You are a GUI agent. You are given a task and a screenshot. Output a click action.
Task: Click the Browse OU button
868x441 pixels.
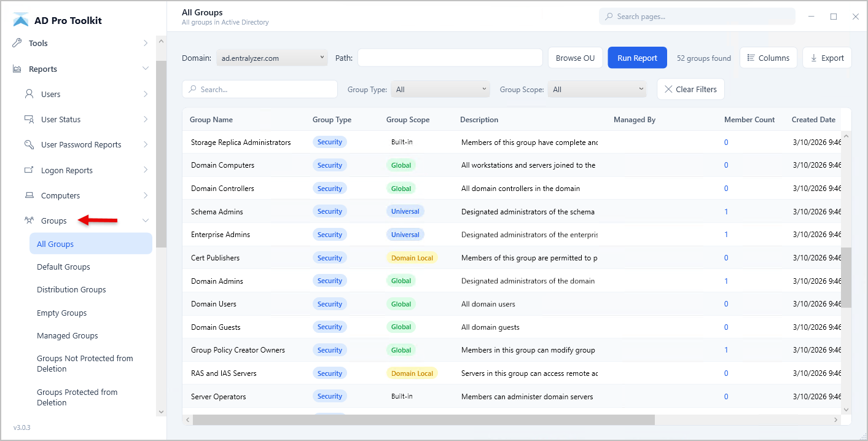pos(575,58)
